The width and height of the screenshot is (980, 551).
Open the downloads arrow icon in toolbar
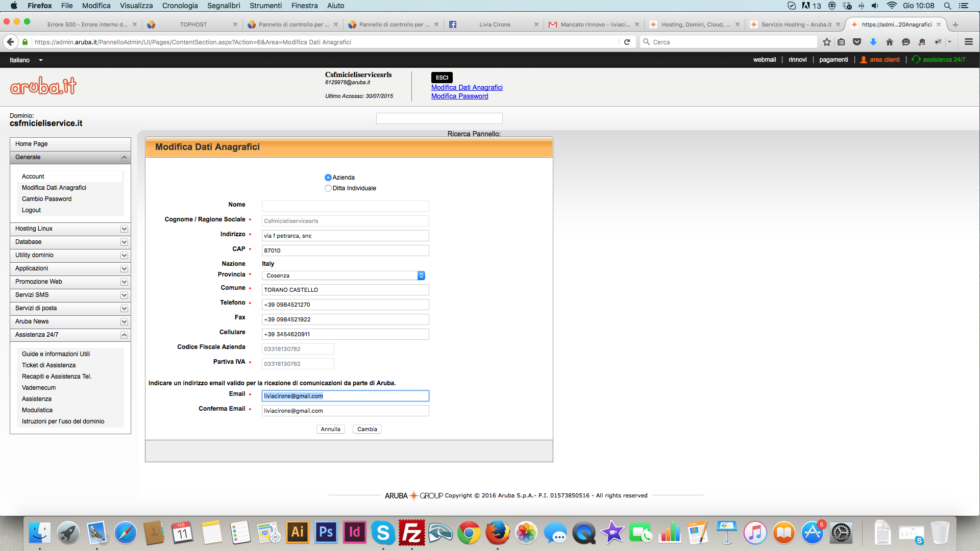(x=873, y=42)
